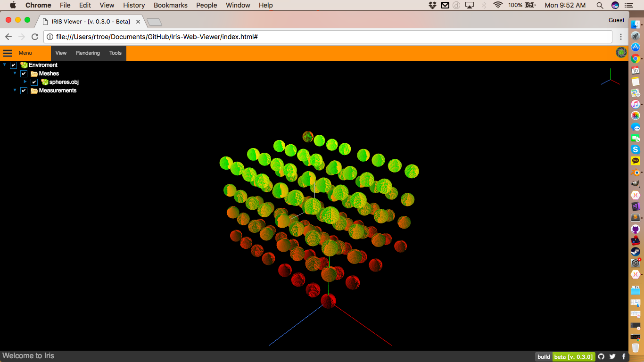The image size is (644, 362).
Task: Click the Meshes folder icon
Action: click(x=34, y=74)
